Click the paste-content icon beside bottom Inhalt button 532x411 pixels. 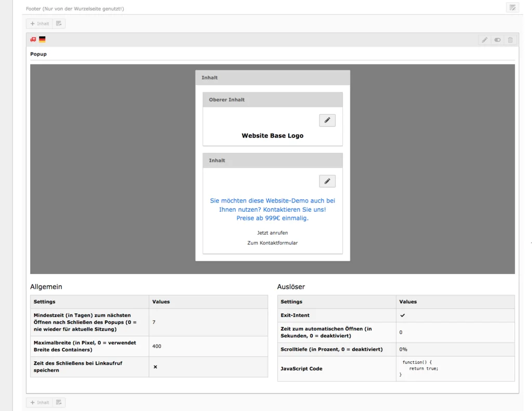(59, 402)
